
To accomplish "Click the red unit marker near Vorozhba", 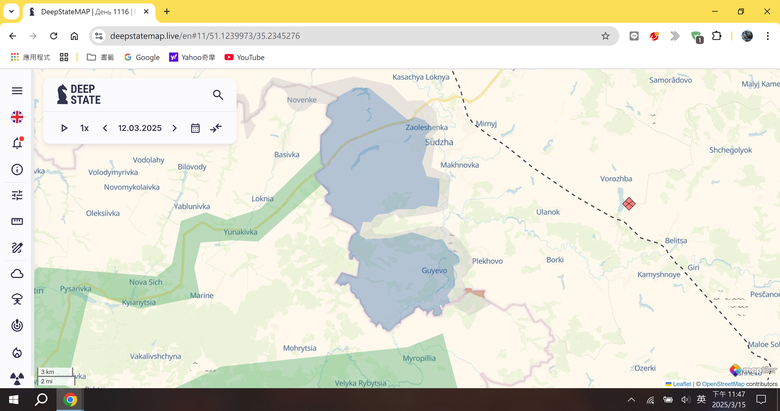I will tap(629, 204).
